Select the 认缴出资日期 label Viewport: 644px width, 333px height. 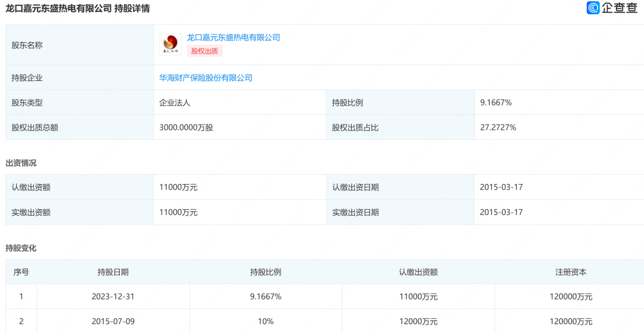355,188
